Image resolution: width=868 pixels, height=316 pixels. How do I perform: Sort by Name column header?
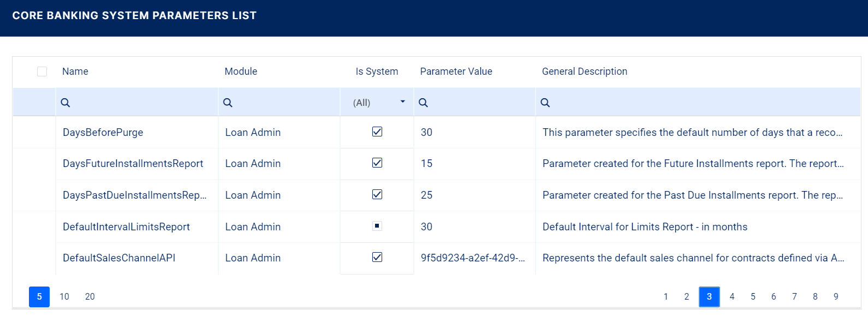(75, 71)
